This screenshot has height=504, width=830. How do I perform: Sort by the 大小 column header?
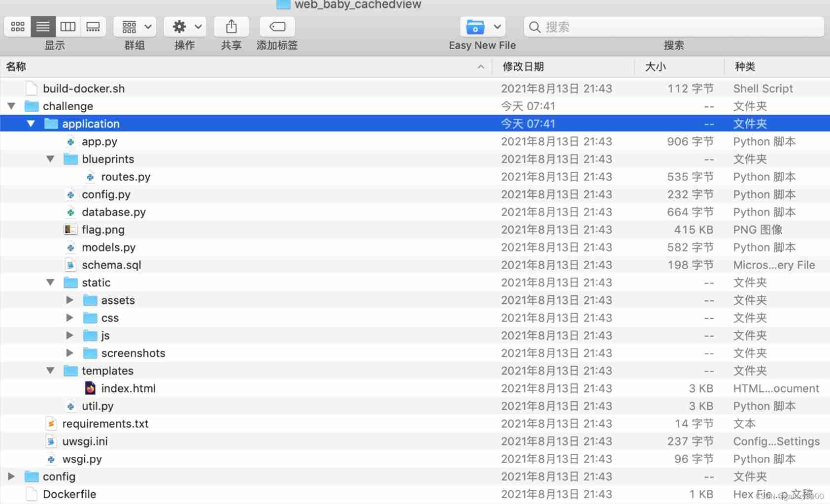[x=655, y=67]
